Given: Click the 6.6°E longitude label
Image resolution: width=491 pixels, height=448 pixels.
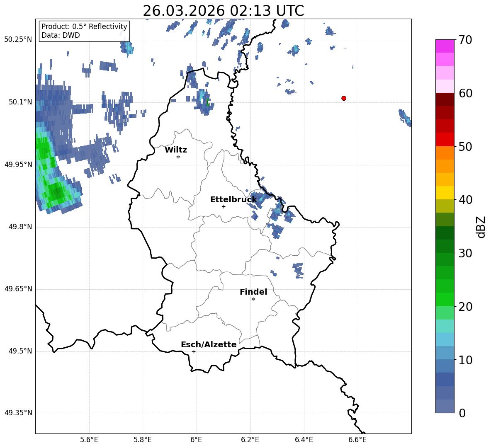Looking at the screenshot, I should pyautogui.click(x=357, y=440).
